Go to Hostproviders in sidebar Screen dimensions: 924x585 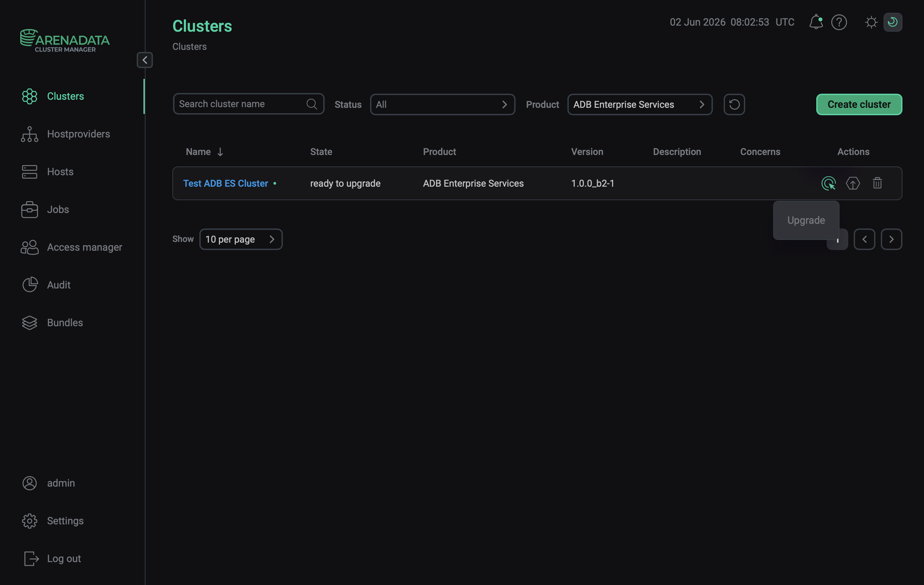click(x=78, y=134)
